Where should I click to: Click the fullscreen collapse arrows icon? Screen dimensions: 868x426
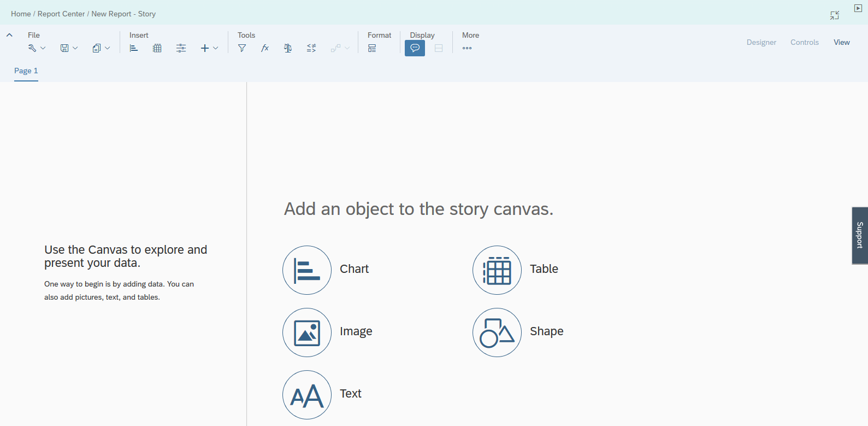click(x=834, y=15)
